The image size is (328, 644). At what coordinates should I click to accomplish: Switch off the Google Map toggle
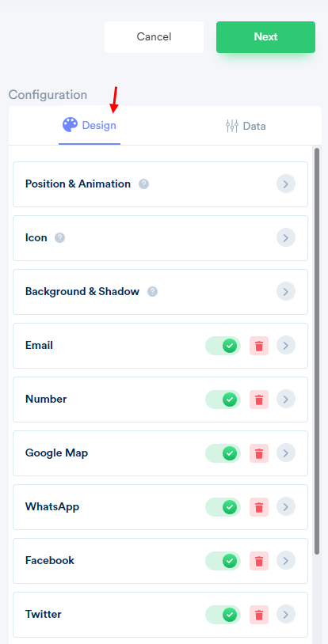223,453
